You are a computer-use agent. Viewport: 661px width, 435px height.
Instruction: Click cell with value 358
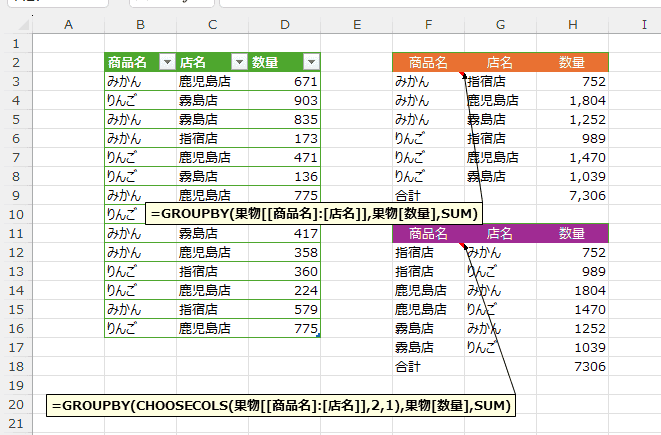click(285, 252)
